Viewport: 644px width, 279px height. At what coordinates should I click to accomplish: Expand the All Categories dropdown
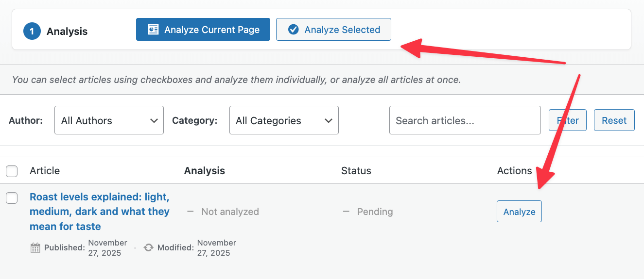(x=284, y=120)
